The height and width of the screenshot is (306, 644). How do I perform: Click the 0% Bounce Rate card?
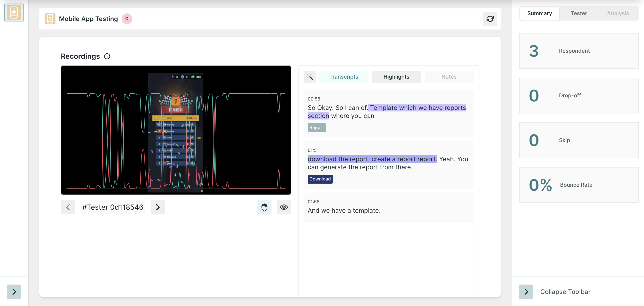tap(579, 185)
